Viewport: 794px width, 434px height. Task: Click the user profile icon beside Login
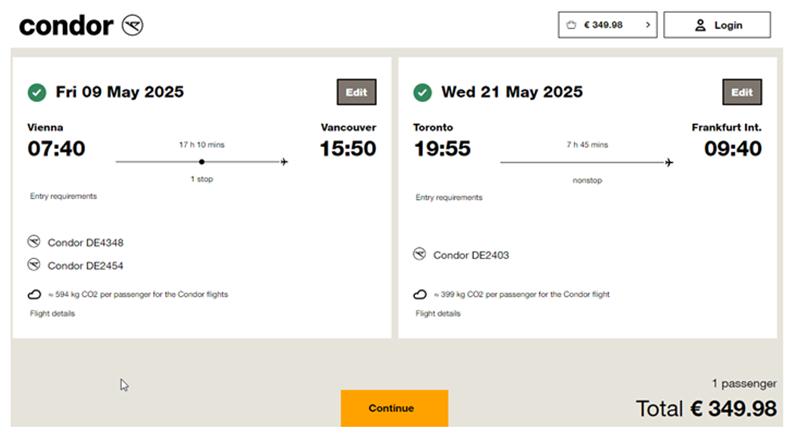pos(700,25)
